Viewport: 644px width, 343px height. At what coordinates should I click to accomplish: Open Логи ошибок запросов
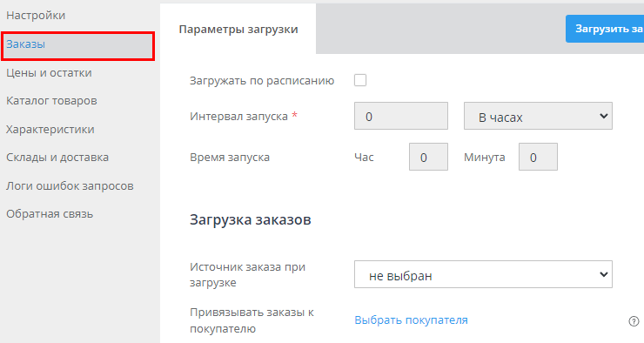coord(70,186)
